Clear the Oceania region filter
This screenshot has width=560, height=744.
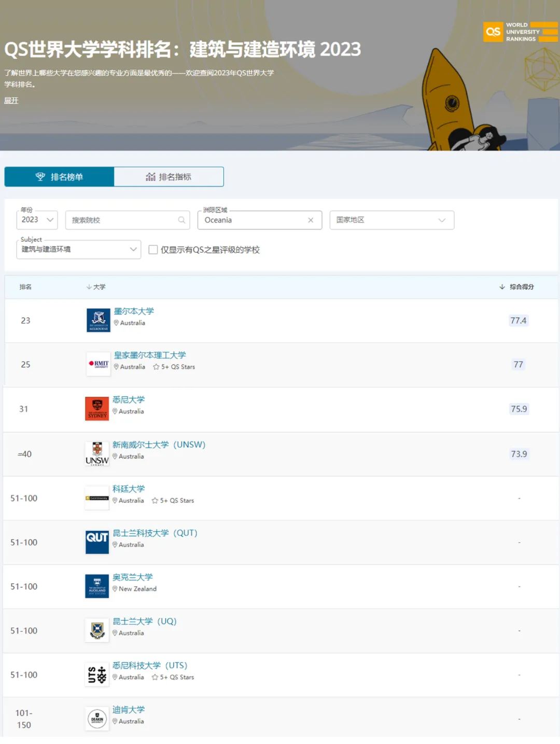(x=311, y=220)
